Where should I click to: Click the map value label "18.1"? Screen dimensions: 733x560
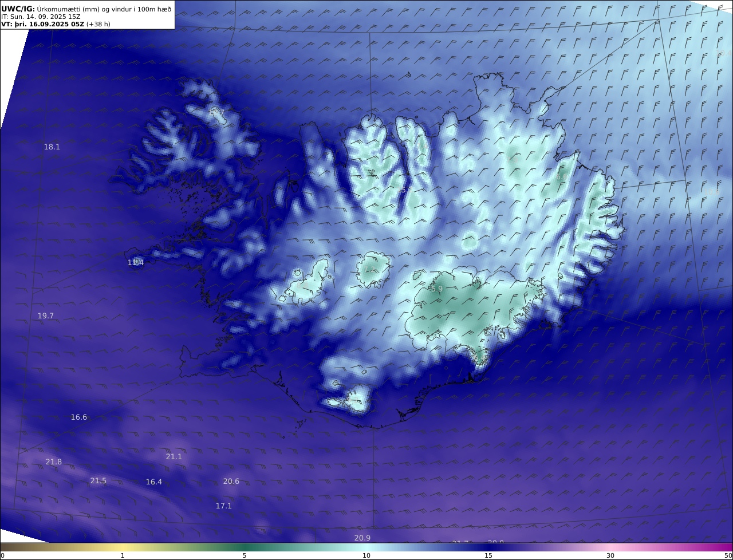[52, 147]
